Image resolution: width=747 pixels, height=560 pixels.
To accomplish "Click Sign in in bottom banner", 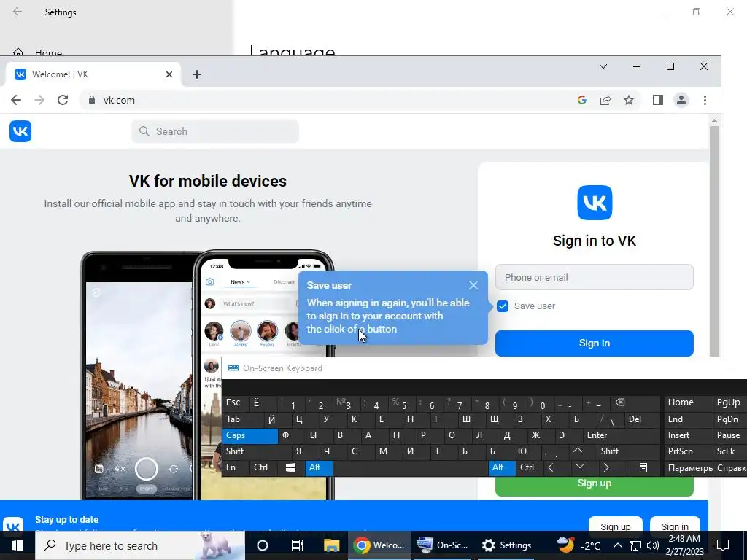I will coord(675,525).
